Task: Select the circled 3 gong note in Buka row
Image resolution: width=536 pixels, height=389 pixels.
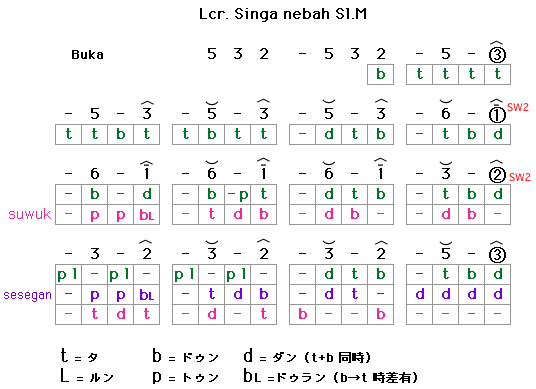Action: [497, 54]
